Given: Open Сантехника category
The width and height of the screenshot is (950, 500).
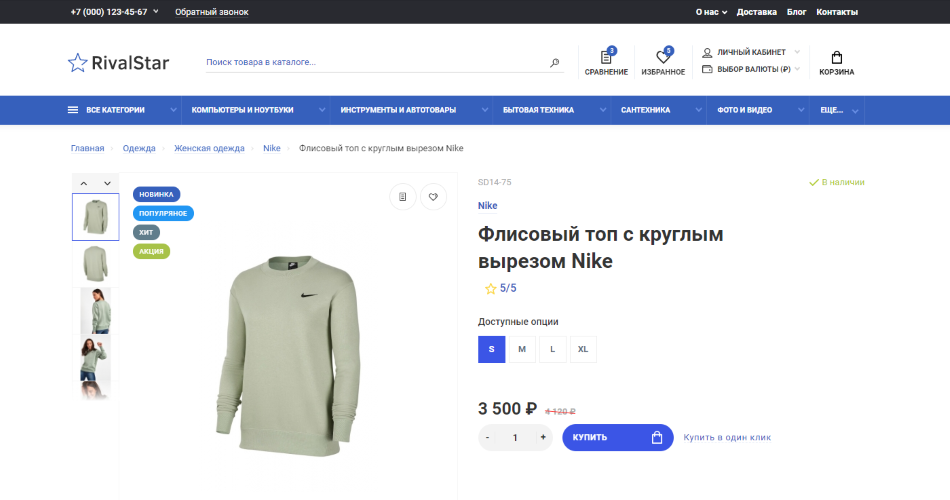Looking at the screenshot, I should 645,110.
